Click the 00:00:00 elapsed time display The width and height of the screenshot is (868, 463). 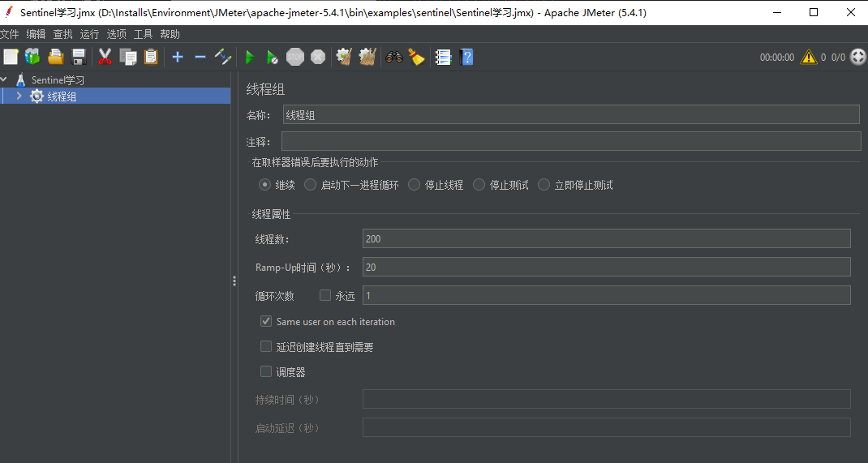click(x=776, y=57)
